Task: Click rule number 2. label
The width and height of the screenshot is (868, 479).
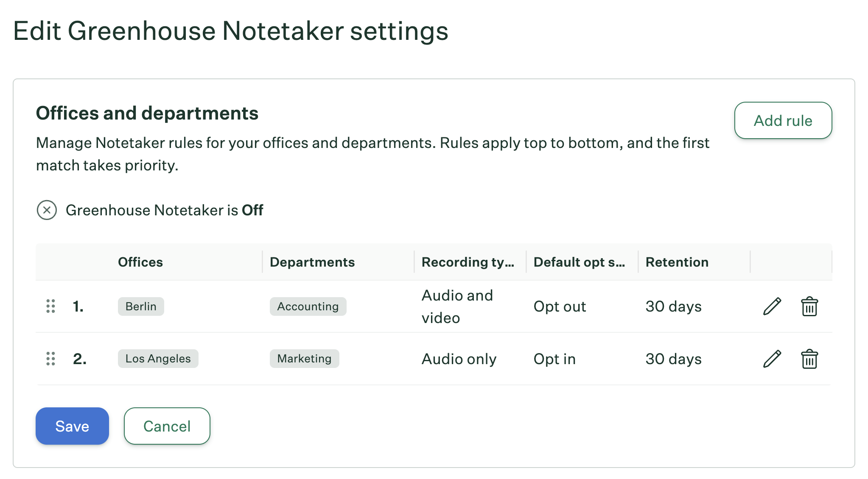Action: [x=80, y=359]
